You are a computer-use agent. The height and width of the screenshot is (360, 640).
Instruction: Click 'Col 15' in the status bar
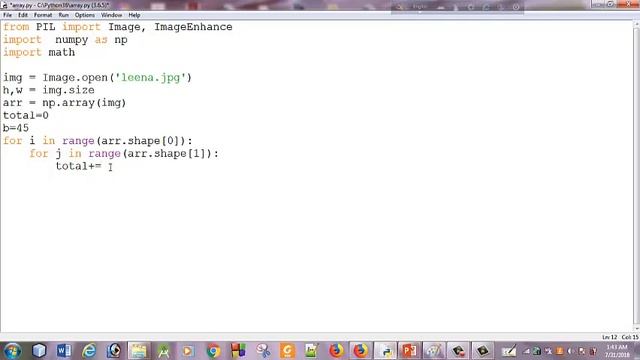click(630, 337)
